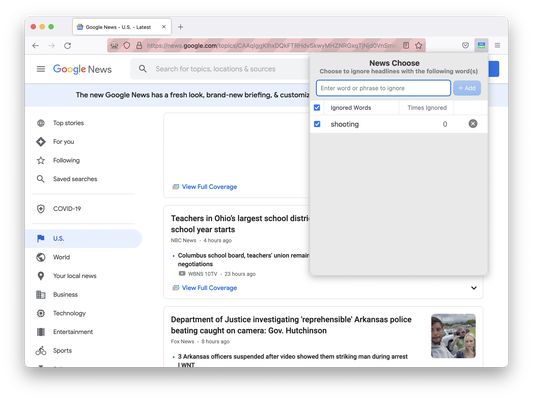Click the Ignored Words column header
The image size is (533, 400).
(x=350, y=108)
